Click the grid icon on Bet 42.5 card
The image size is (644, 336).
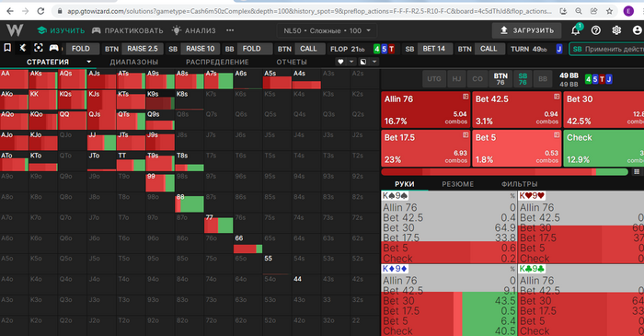pyautogui.click(x=557, y=97)
